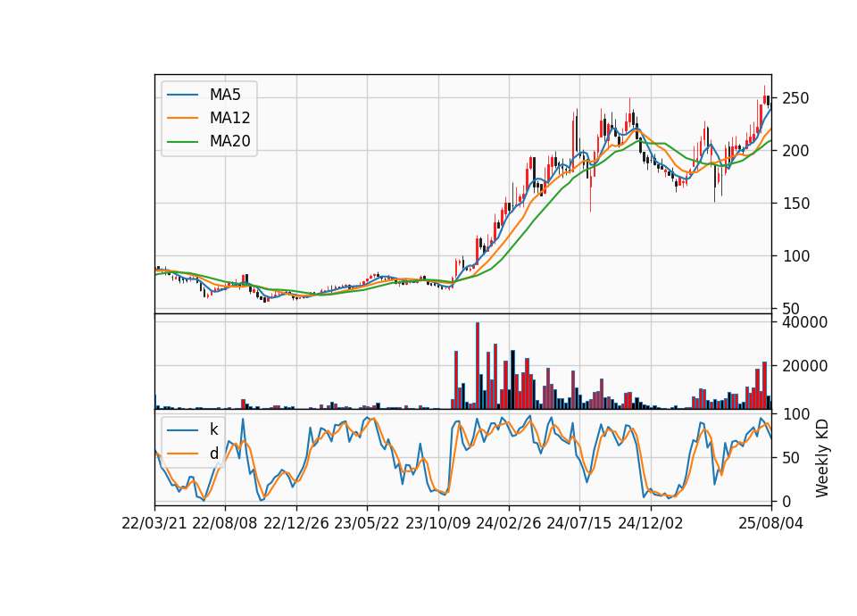
Task: Click the blue MA5 line swatch in legend
Action: (182, 95)
